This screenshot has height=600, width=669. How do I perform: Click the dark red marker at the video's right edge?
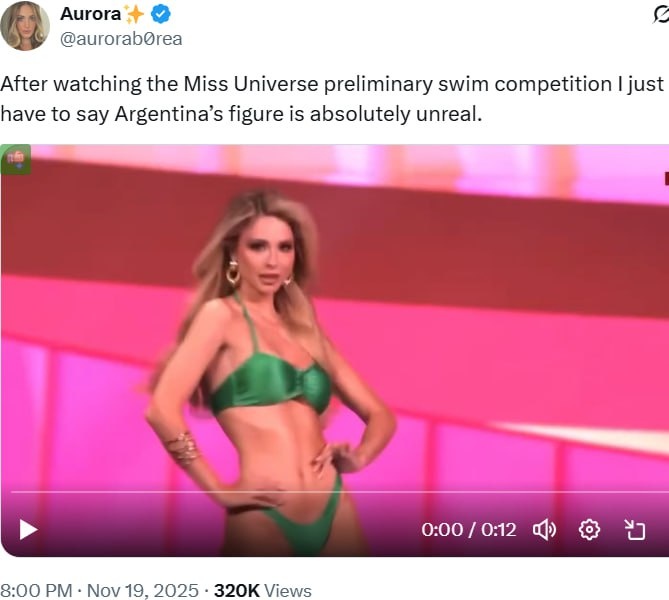click(666, 178)
